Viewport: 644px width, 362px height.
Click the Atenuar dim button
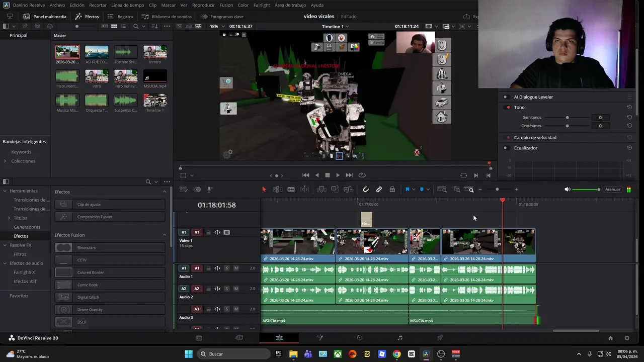pyautogui.click(x=612, y=190)
